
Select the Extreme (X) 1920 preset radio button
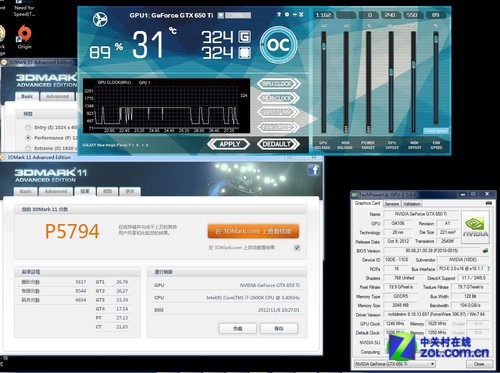28,148
